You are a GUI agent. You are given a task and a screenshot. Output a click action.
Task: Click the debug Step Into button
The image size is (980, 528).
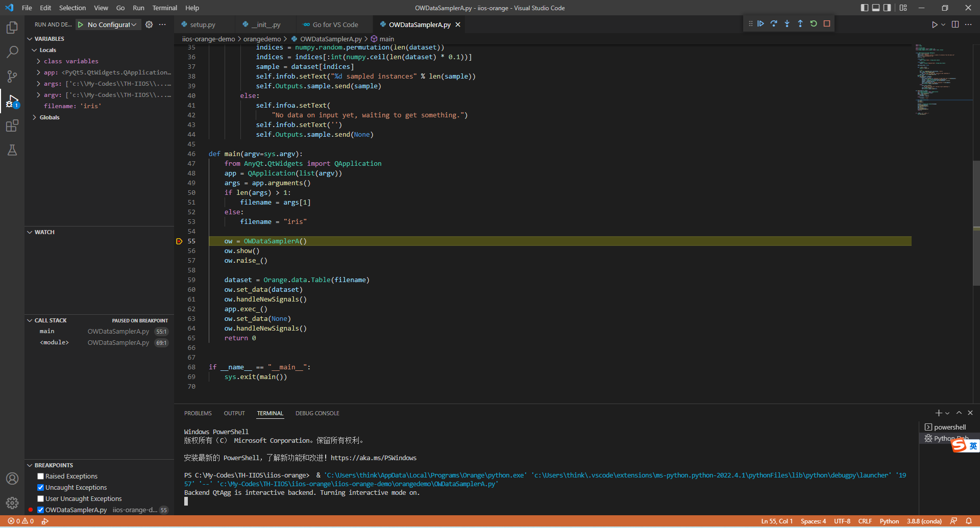(x=787, y=24)
